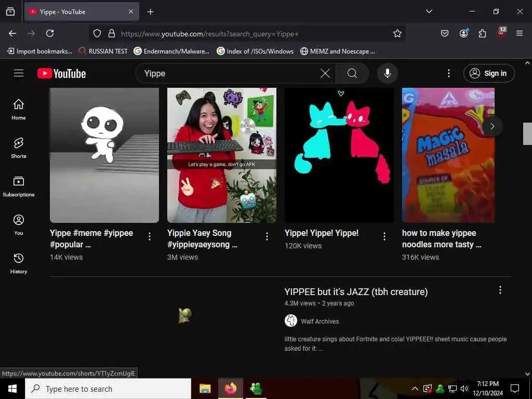
Task: Open the Yippe! Yippe! Yippe! short title
Action: [322, 233]
